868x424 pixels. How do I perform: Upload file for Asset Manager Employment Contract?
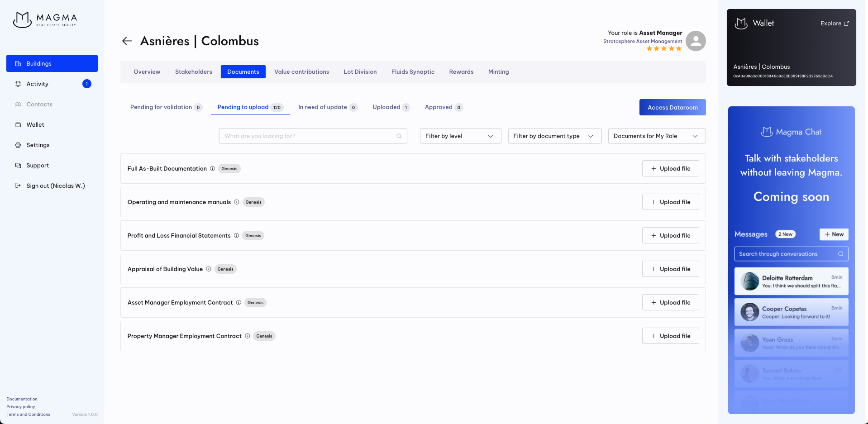point(670,303)
